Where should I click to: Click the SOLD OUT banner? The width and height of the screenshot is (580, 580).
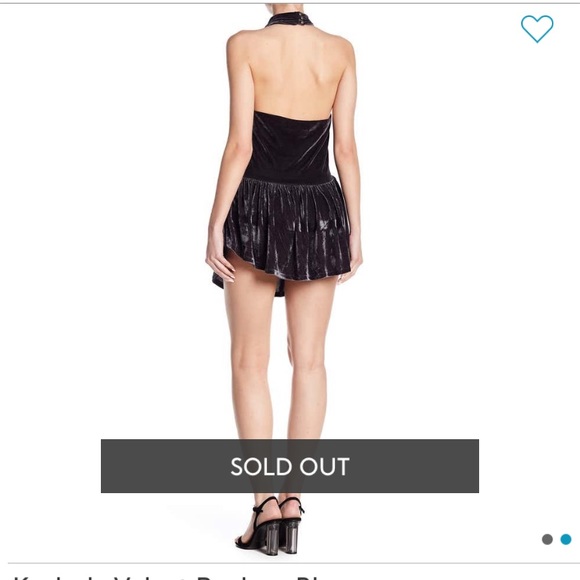click(290, 466)
